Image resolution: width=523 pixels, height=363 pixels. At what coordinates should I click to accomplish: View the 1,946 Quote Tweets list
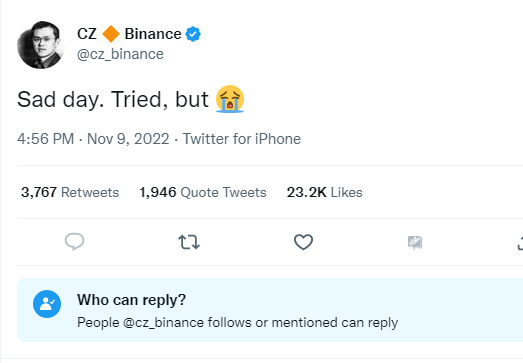tap(203, 193)
